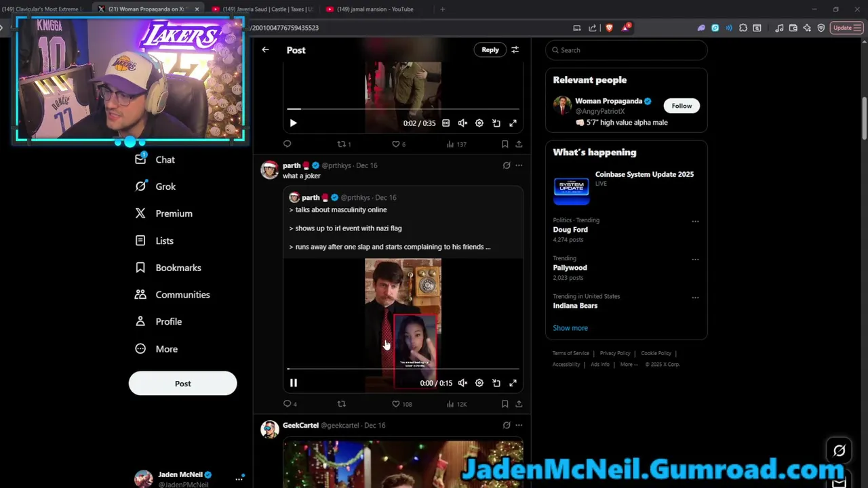Open GeekCartel's profile avatar

[x=270, y=430]
